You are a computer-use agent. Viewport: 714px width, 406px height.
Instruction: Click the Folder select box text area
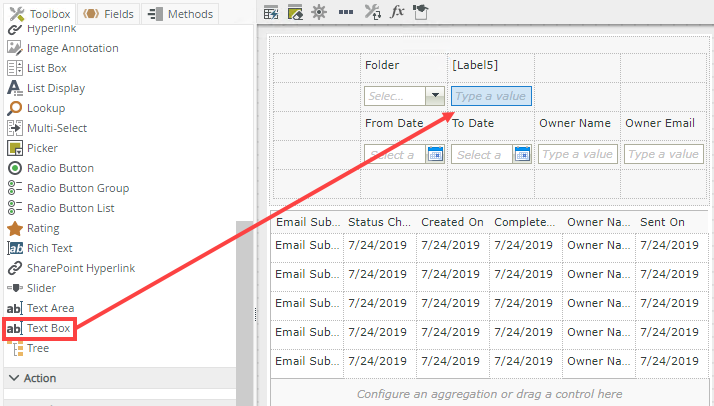tap(395, 96)
